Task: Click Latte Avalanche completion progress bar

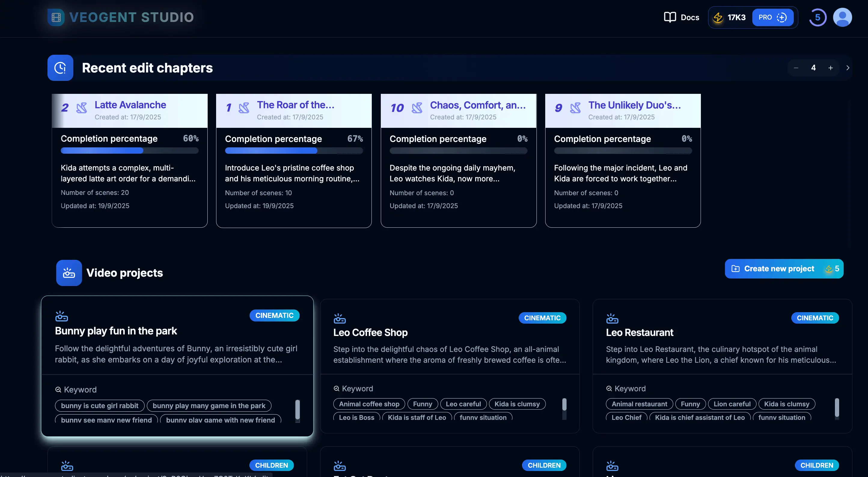Action: [130, 151]
